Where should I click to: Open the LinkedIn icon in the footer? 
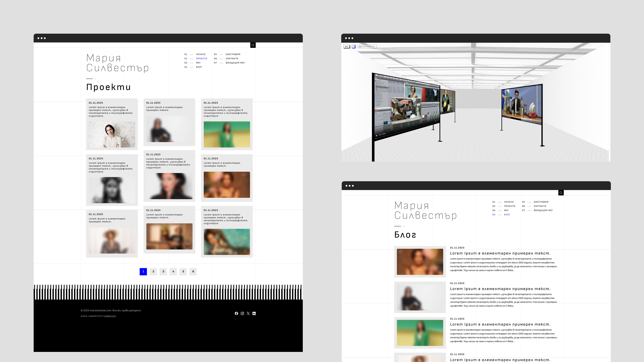click(254, 313)
